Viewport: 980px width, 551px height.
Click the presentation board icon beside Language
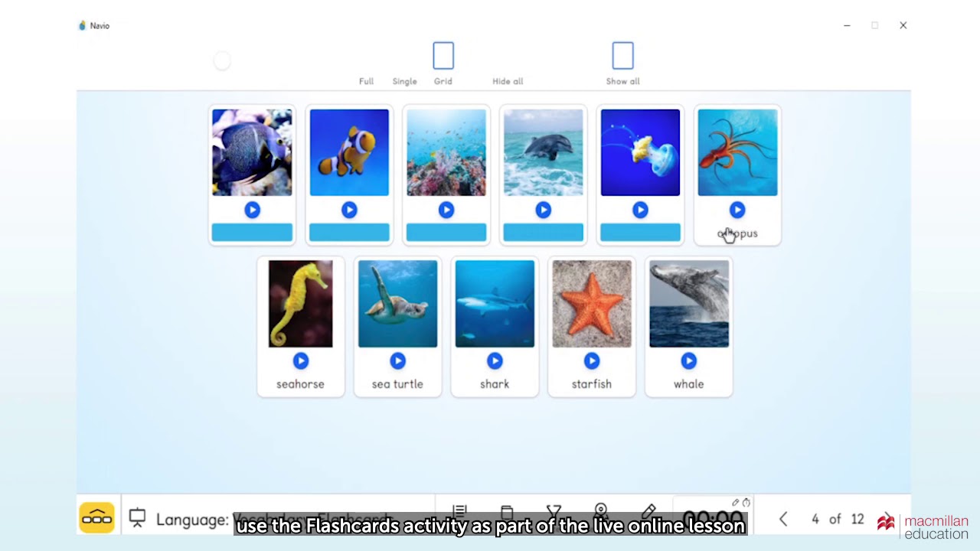(137, 518)
